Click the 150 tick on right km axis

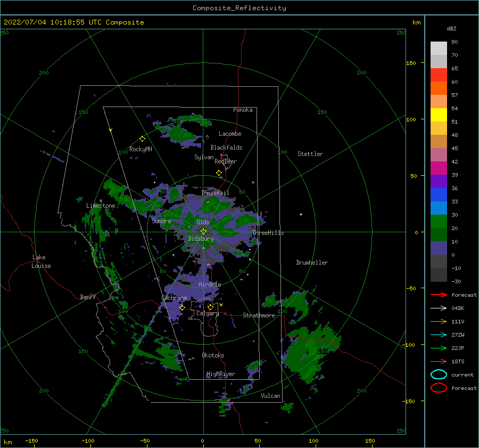411,63
